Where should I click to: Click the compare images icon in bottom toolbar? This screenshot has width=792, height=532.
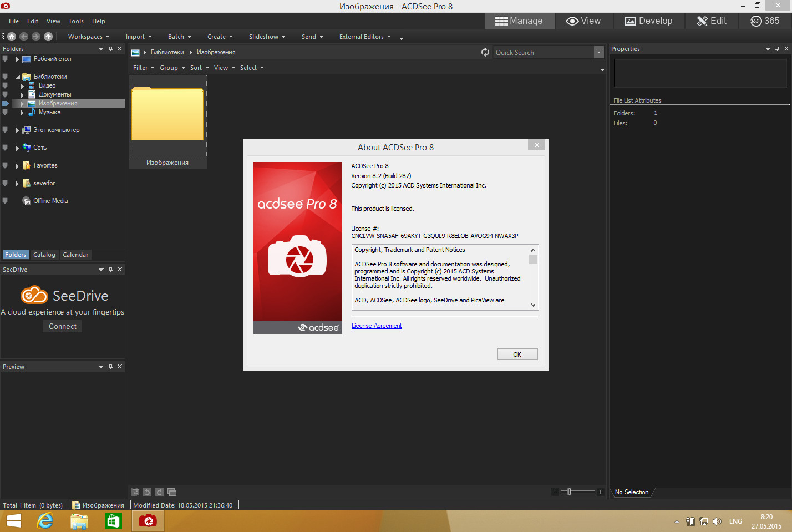click(172, 492)
